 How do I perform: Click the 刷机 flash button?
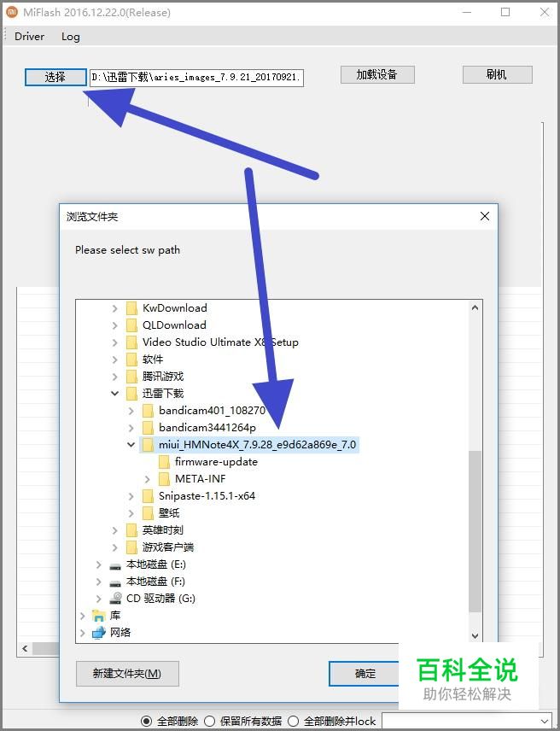point(497,74)
